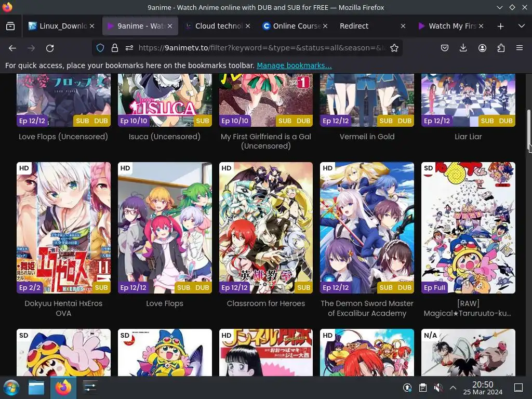Open The Demon Sword Master title link
Image resolution: width=532 pixels, height=399 pixels.
tap(367, 308)
